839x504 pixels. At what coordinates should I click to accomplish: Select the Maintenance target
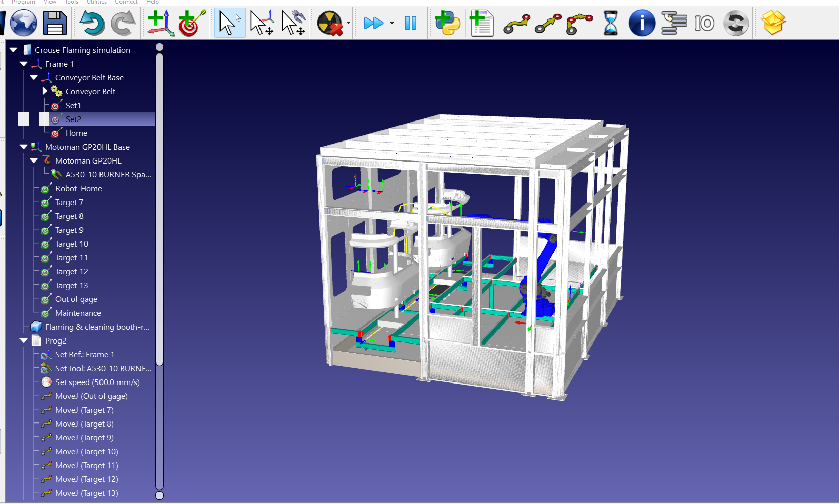pos(78,313)
